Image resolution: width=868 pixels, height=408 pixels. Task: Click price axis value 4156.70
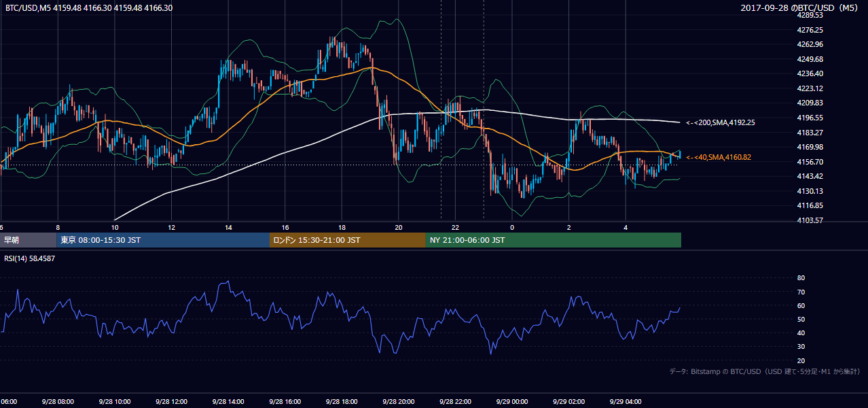click(810, 162)
